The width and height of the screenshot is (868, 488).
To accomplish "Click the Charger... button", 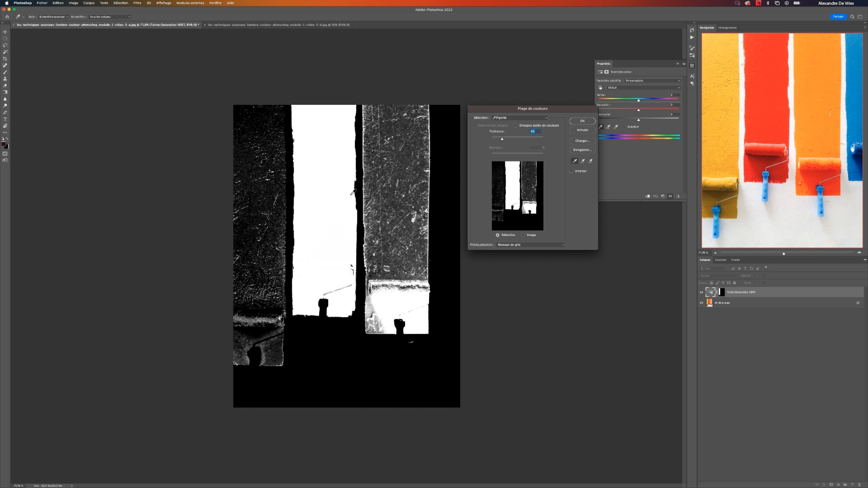I will [582, 141].
